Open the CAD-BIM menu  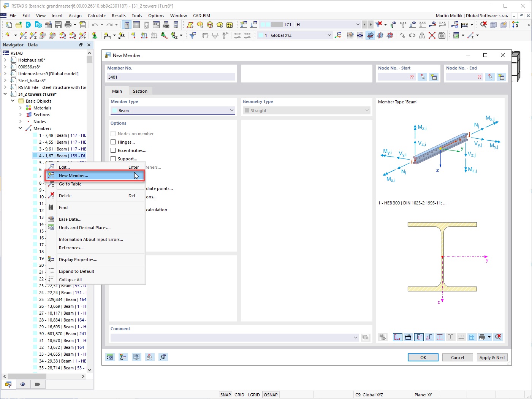coord(201,16)
